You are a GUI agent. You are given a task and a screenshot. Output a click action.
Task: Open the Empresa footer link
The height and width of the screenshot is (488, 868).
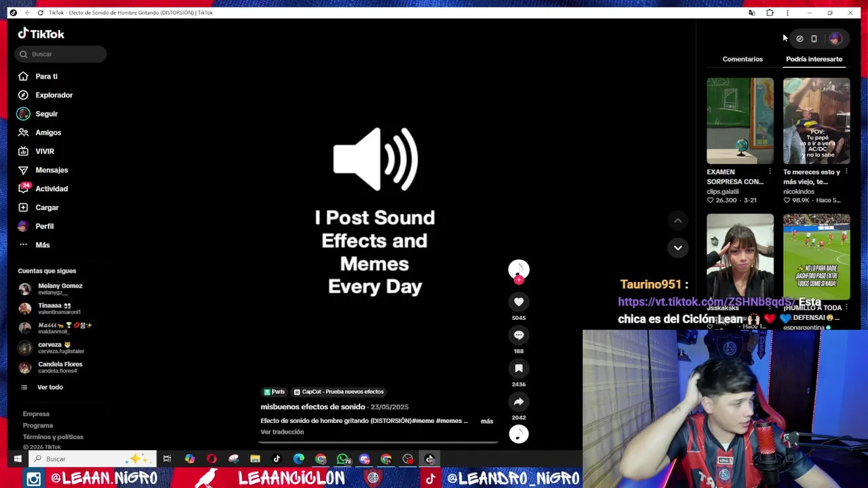tap(36, 414)
